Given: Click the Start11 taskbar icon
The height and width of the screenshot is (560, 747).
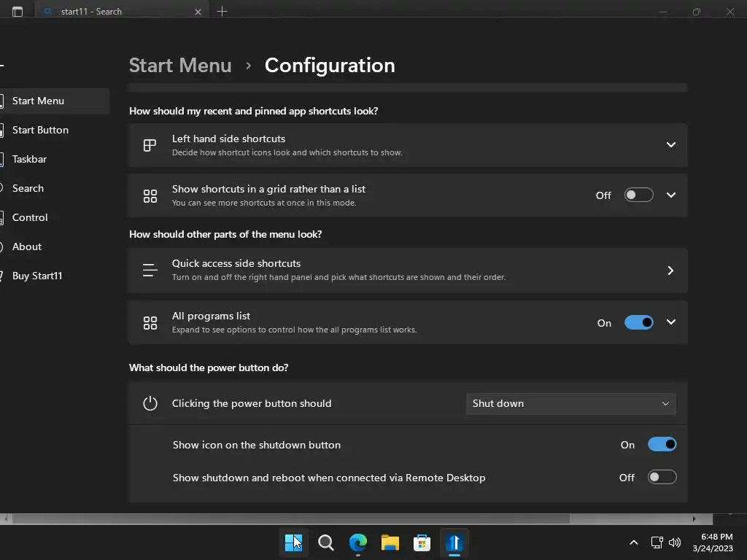Looking at the screenshot, I should tap(454, 542).
